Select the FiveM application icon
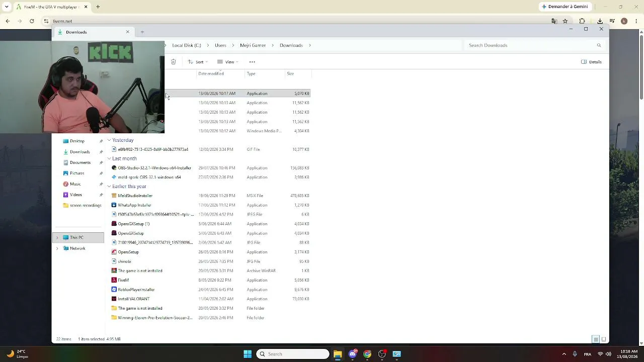Image resolution: width=644 pixels, height=362 pixels. point(114,280)
